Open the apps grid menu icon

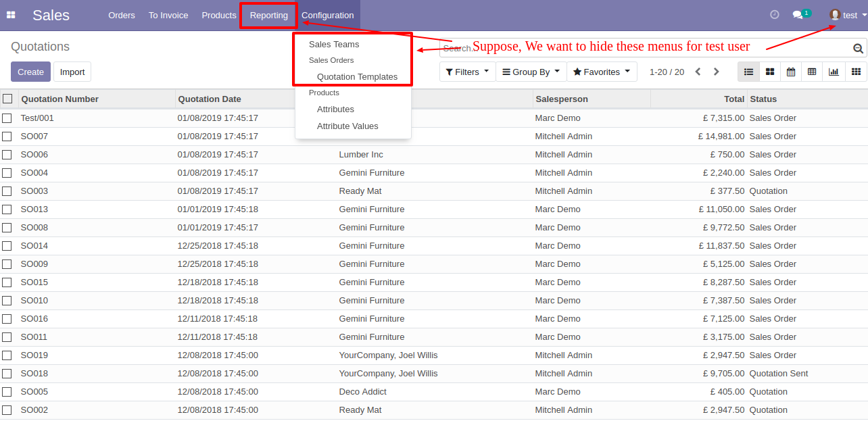pos(11,15)
